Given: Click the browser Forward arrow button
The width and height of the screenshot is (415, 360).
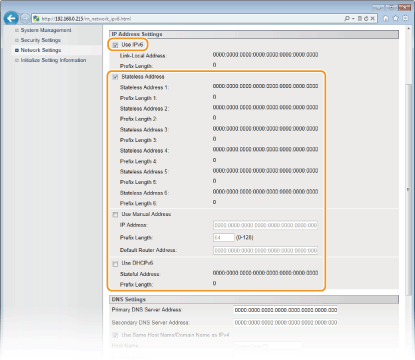Looking at the screenshot, I should point(25,18).
